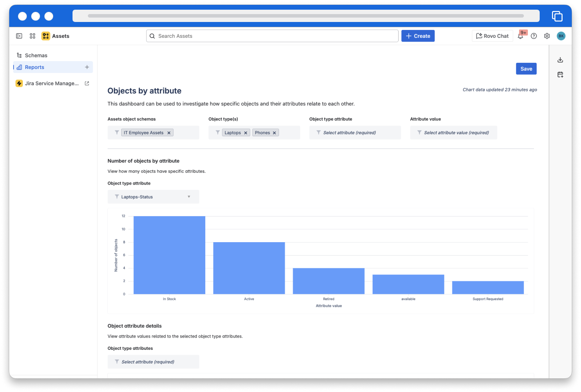Open Jira Service Management sidebar link
The height and width of the screenshot is (392, 581).
[53, 83]
